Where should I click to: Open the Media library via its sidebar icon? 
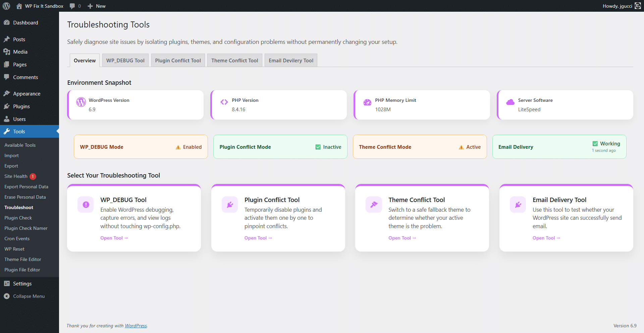(7, 52)
